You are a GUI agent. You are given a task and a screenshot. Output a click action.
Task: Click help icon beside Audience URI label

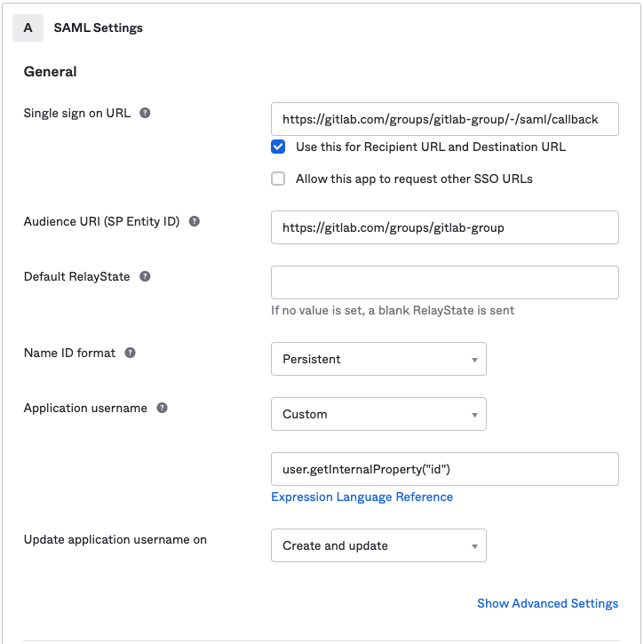click(195, 221)
